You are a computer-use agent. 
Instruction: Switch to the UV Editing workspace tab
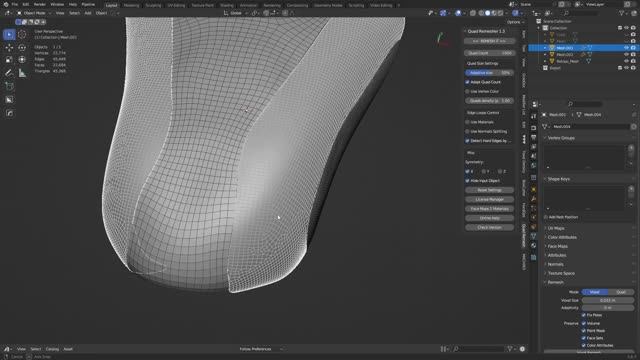coord(176,5)
